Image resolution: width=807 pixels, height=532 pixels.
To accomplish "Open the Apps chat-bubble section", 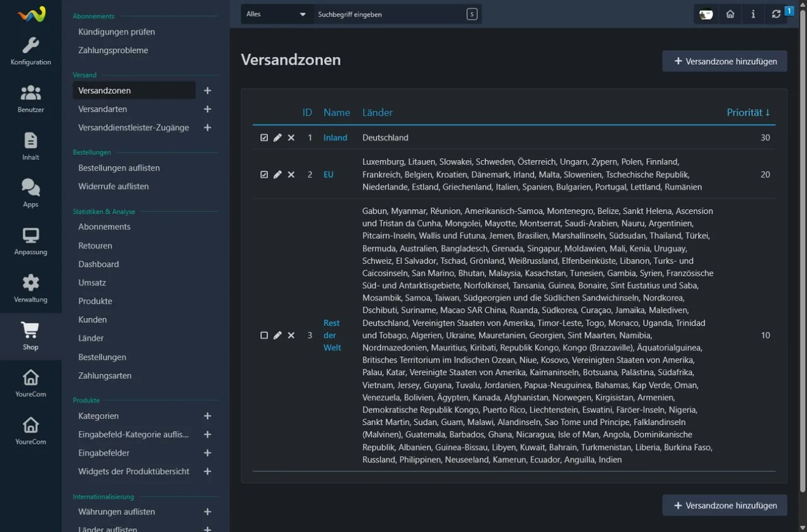I will pyautogui.click(x=30, y=194).
